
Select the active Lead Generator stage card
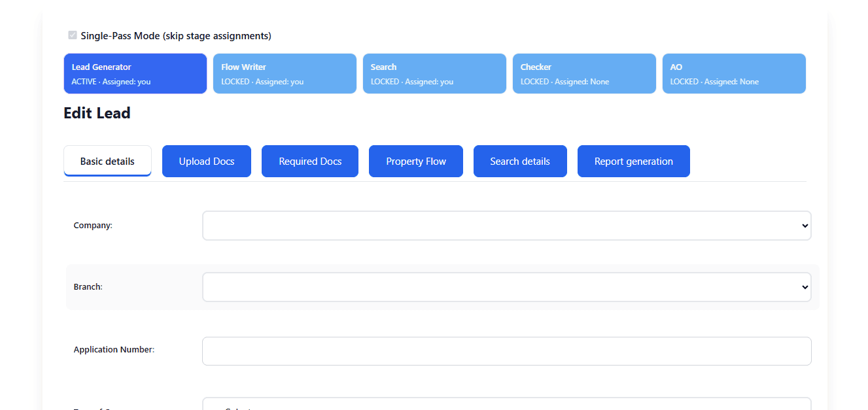pyautogui.click(x=135, y=73)
